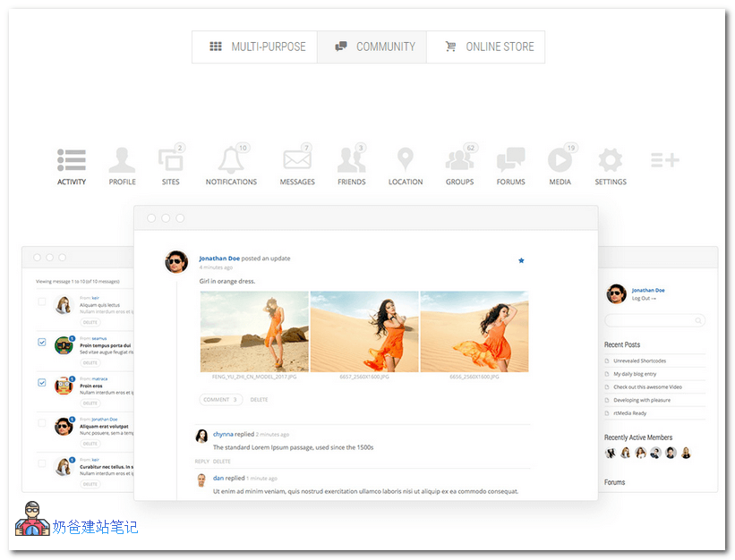The height and width of the screenshot is (560, 735).
Task: Uncheck the message from seamus checkbox
Action: tap(42, 342)
